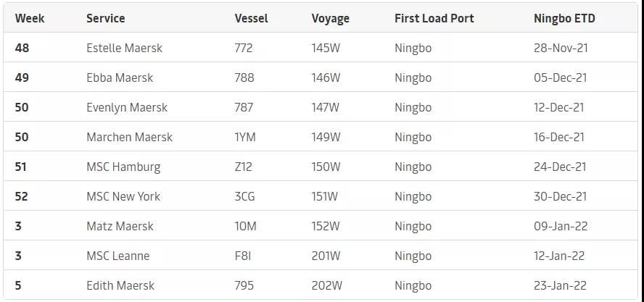Select the MSC Hamburg service cell

coord(123,167)
